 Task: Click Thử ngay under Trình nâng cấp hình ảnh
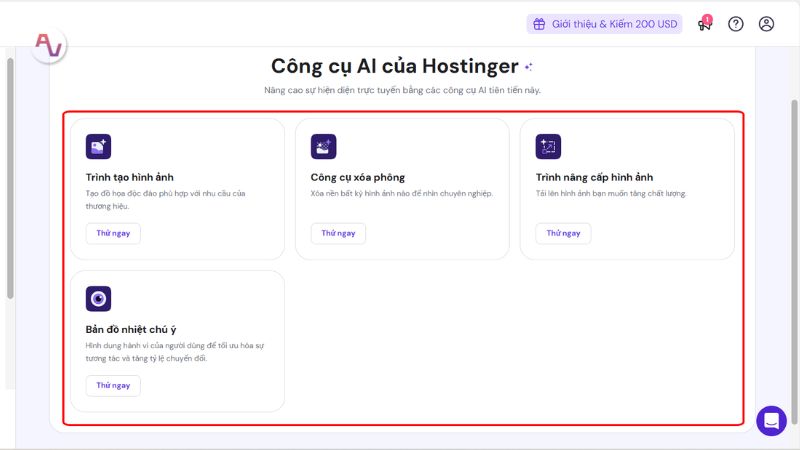[x=563, y=233]
